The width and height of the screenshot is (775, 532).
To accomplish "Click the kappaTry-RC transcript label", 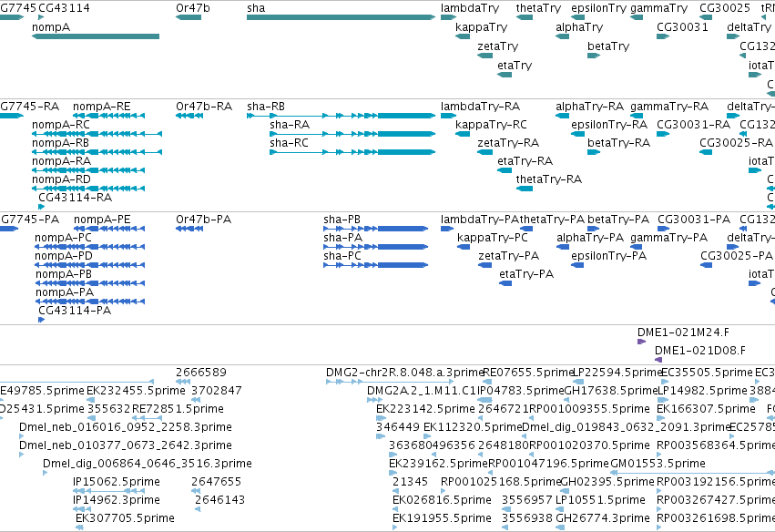I will point(491,125).
